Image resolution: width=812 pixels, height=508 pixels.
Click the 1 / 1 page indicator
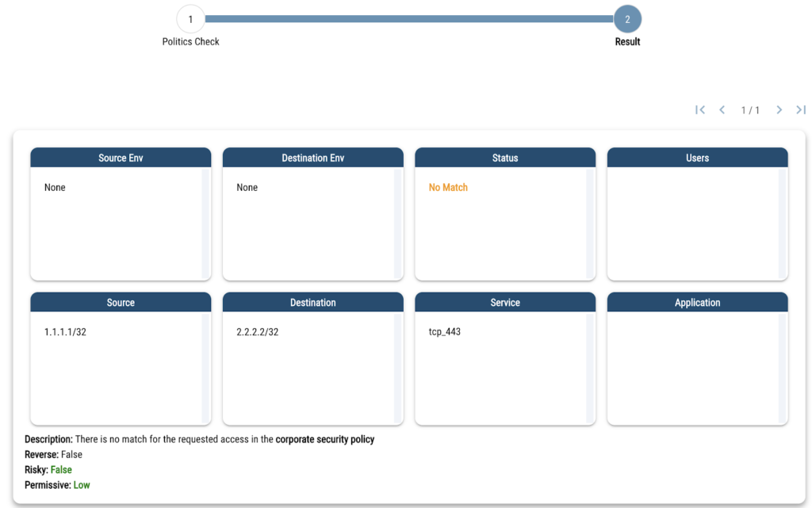click(750, 110)
